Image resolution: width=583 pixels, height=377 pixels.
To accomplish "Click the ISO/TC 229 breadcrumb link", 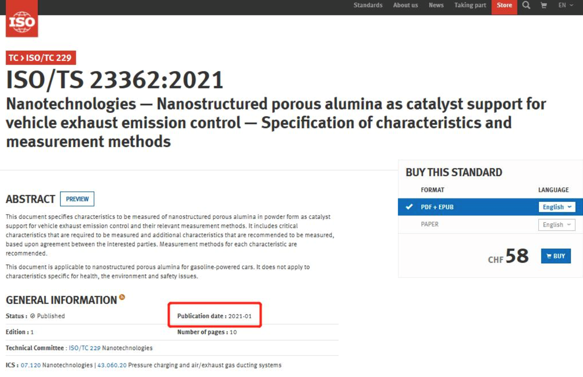I will (x=48, y=58).
